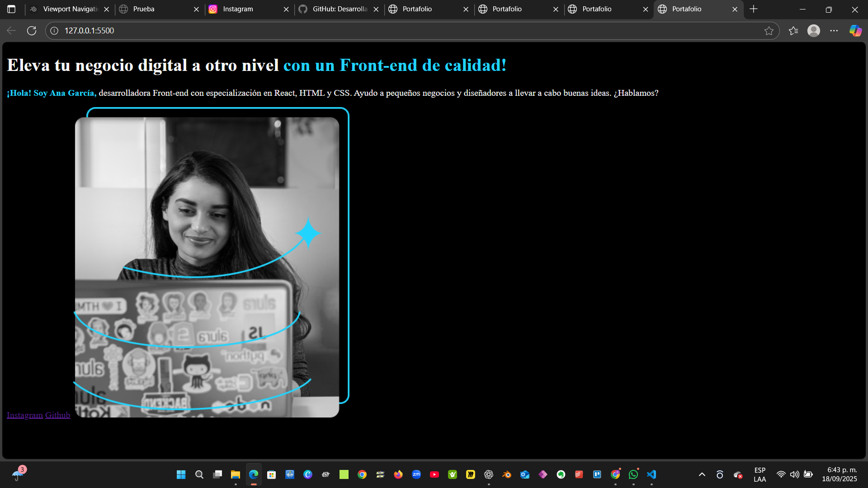Open Wi-Fi network settings in tray
Screen dimensions: 868x488
tap(781, 474)
